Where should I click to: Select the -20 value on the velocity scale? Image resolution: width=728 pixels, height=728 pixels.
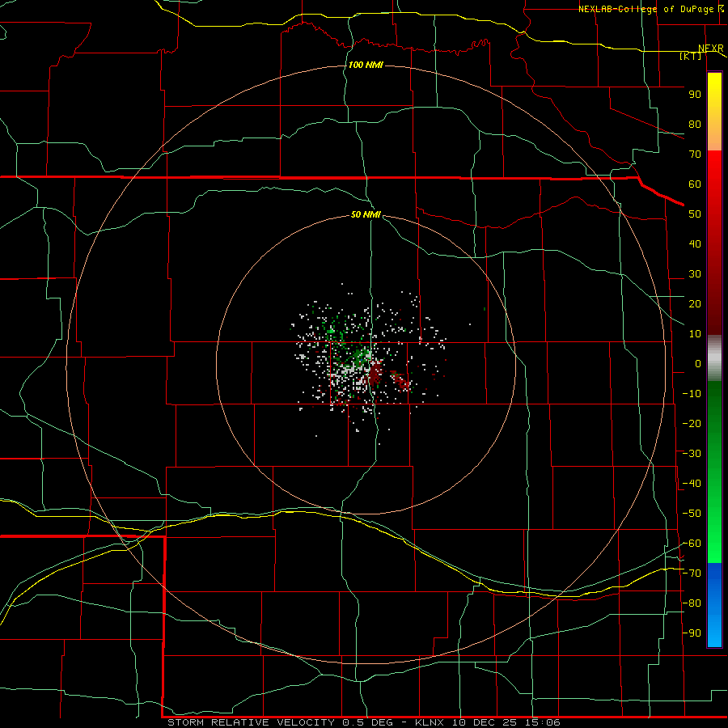pyautogui.click(x=692, y=423)
